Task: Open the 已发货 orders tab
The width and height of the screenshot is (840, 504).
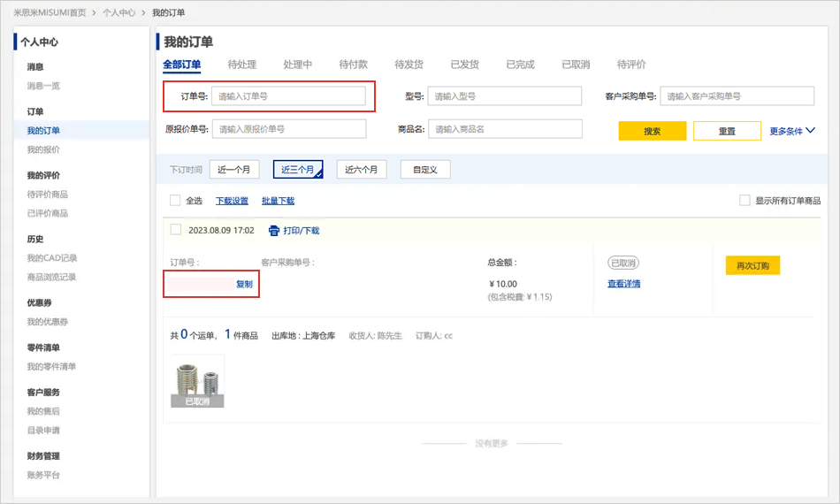Action: click(464, 65)
